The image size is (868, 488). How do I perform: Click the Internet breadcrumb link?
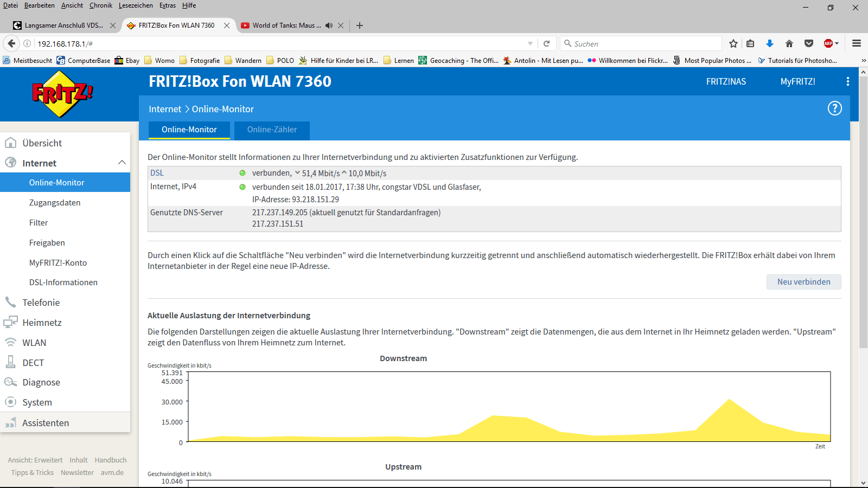[165, 109]
